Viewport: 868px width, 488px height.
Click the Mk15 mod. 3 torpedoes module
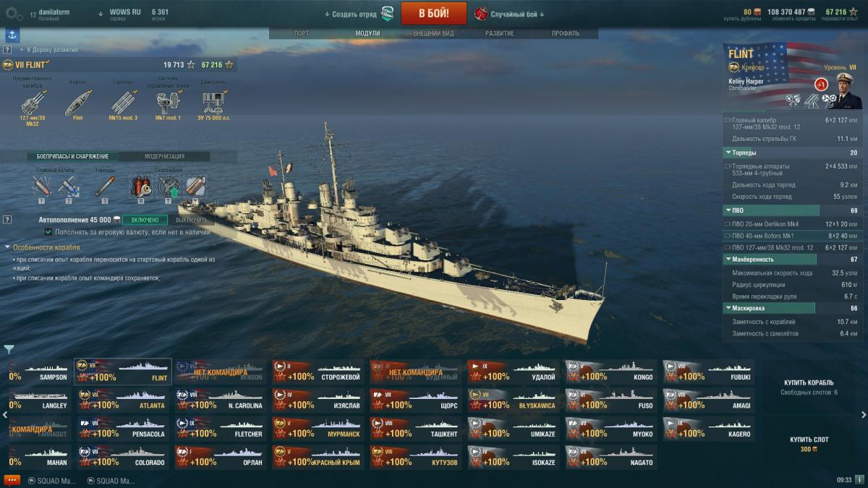tap(123, 102)
